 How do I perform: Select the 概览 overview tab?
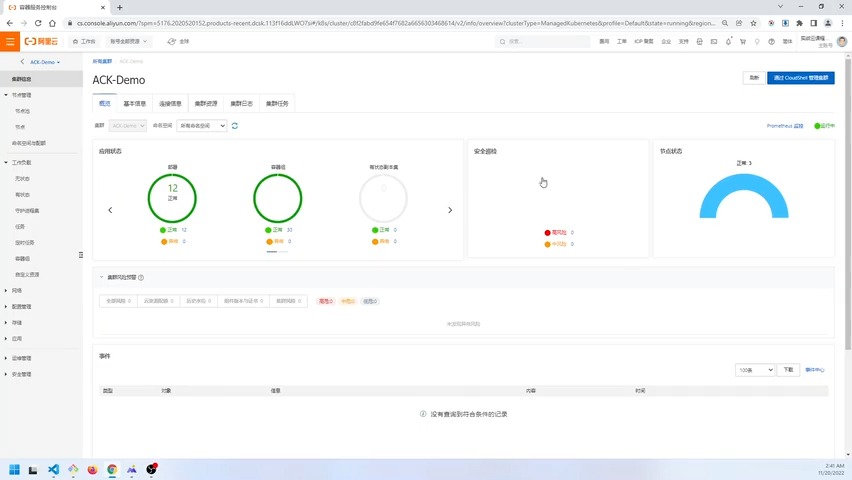(x=105, y=103)
